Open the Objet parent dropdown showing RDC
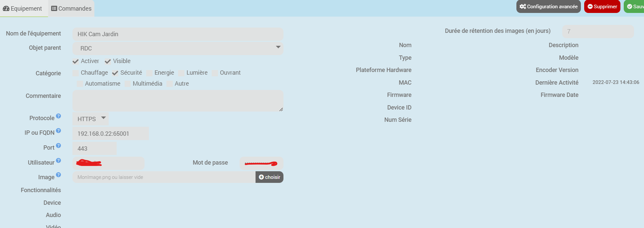The image size is (644, 228). click(178, 48)
